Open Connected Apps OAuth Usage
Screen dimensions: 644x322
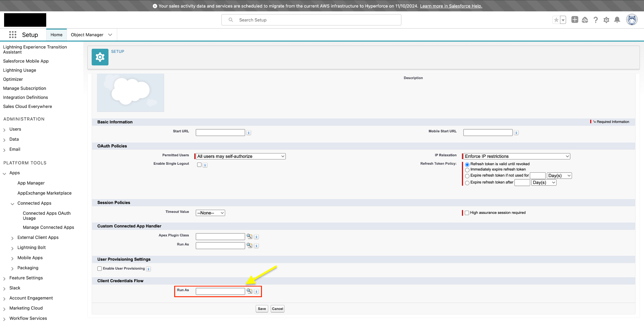click(47, 216)
